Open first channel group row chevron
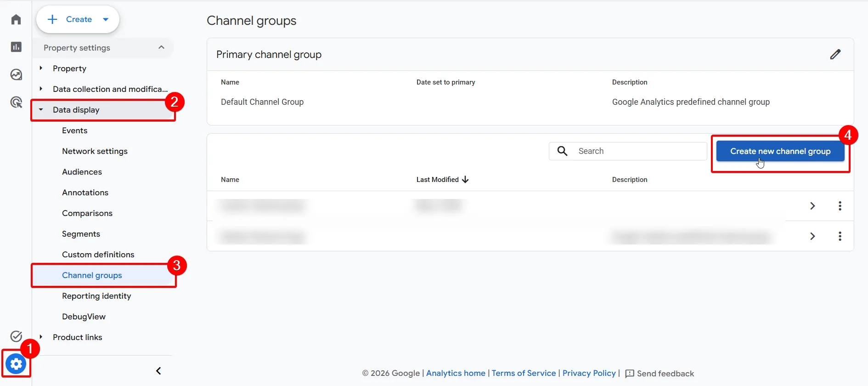868x386 pixels. coord(812,206)
